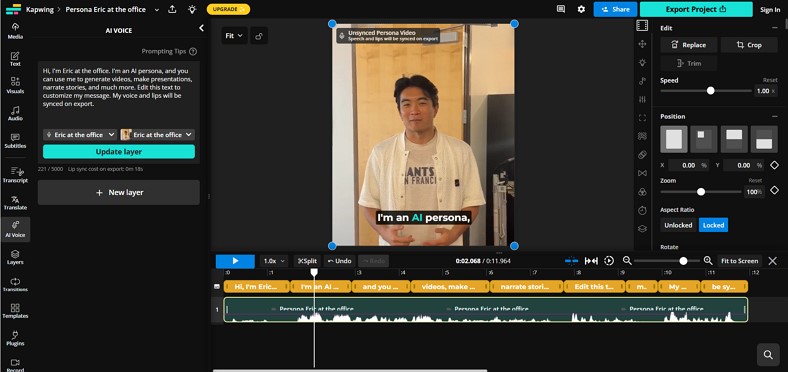The image size is (788, 372).
Task: Click the zoom in magnifier on timeline
Action: (708, 260)
